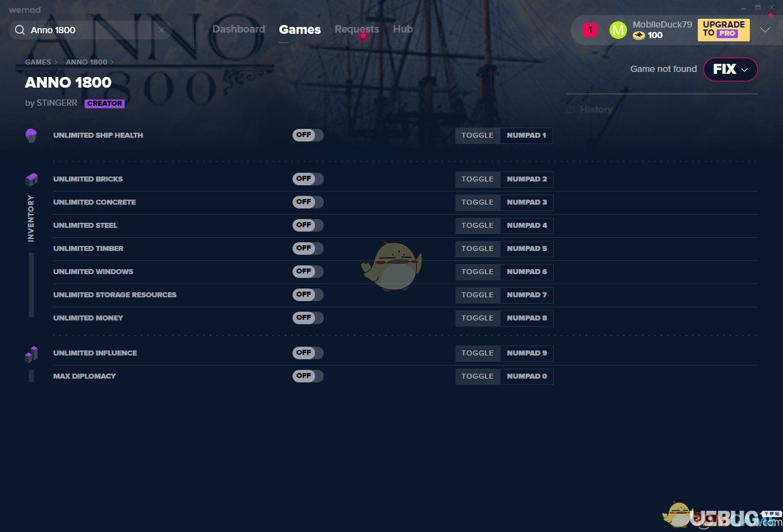The height and width of the screenshot is (532, 783).
Task: Enable Unlimited Storage Resources switch
Action: (308, 295)
